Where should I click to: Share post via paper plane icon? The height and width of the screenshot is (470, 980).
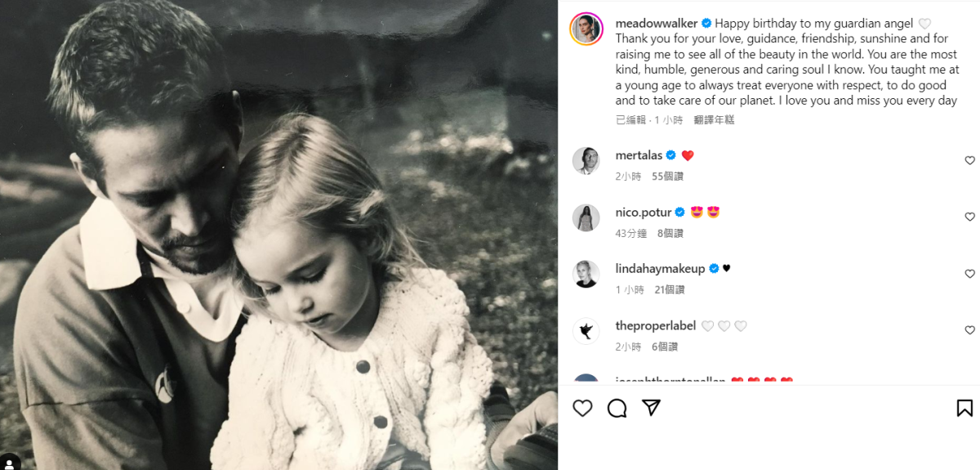coord(651,408)
